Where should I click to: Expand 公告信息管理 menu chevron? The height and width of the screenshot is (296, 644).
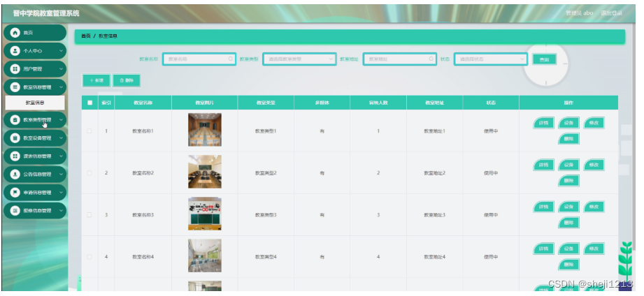point(62,175)
